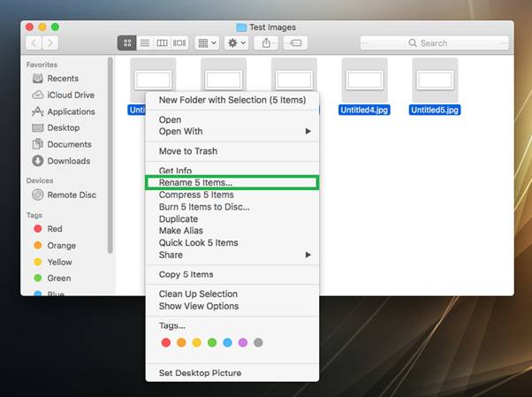Open the Arrange items dropdown

(x=206, y=42)
